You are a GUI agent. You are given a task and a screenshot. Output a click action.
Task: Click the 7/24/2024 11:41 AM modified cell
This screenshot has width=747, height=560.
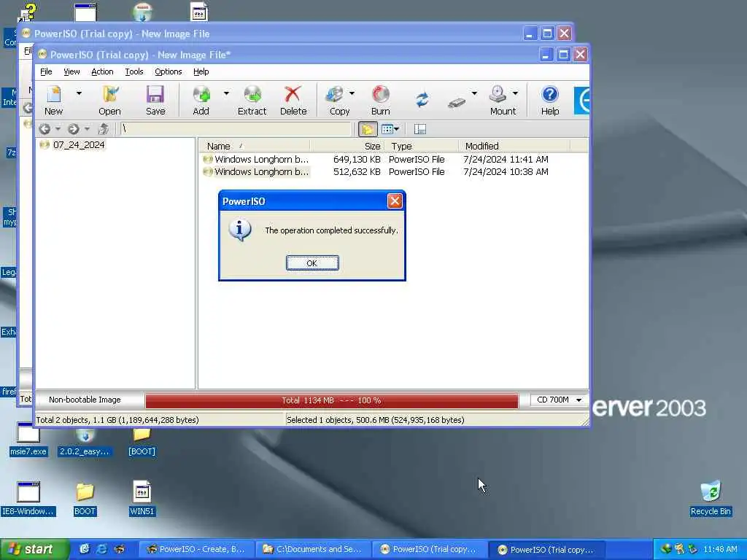[506, 160]
